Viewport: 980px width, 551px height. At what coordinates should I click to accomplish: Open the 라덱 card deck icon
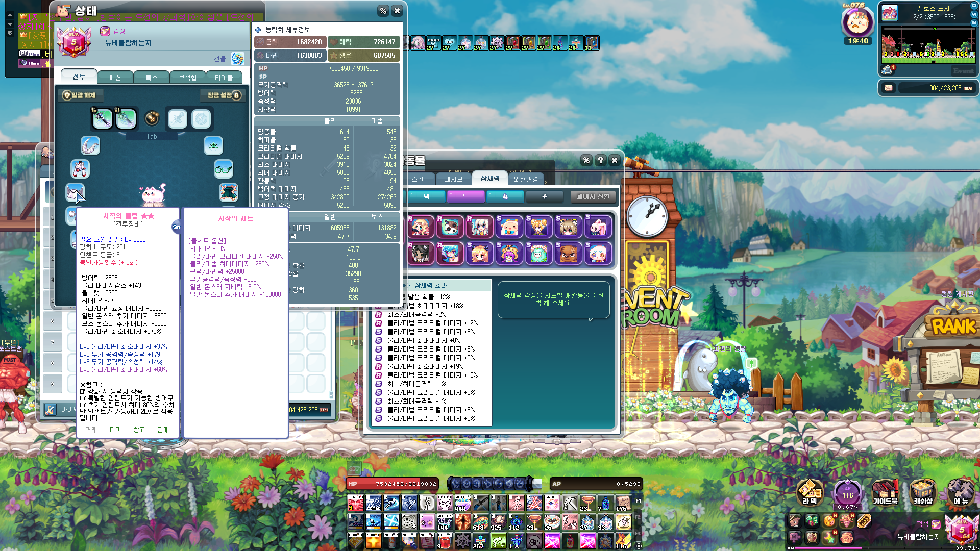coord(810,493)
